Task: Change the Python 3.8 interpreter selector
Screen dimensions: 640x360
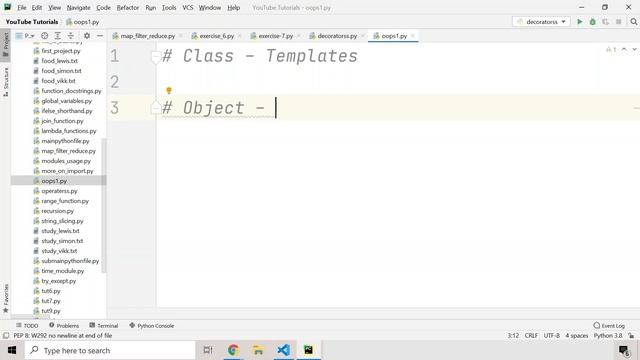Action: click(608, 336)
